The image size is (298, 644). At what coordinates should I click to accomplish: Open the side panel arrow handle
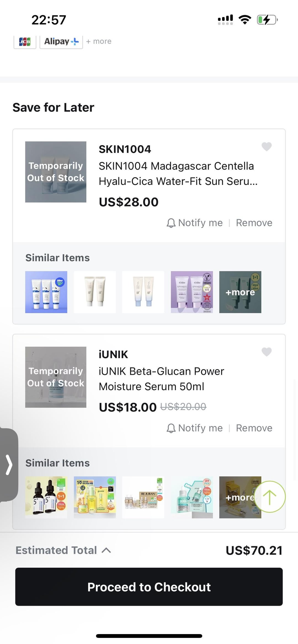click(9, 465)
